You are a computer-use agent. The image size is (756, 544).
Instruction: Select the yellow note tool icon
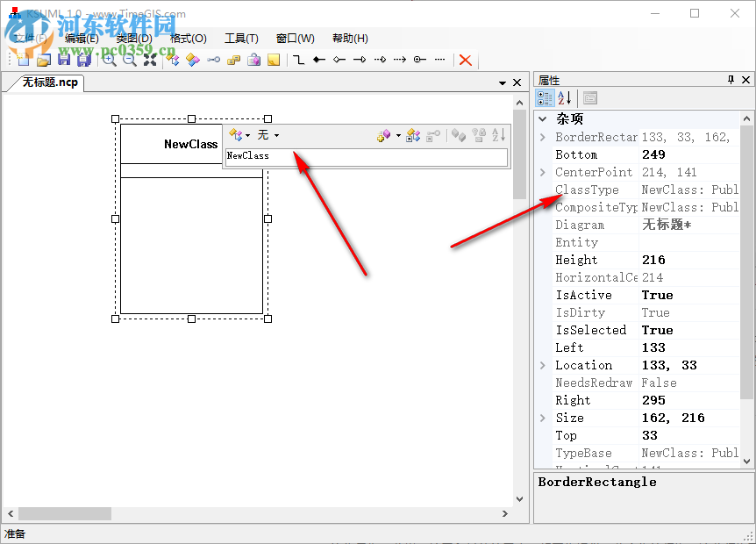click(x=274, y=60)
